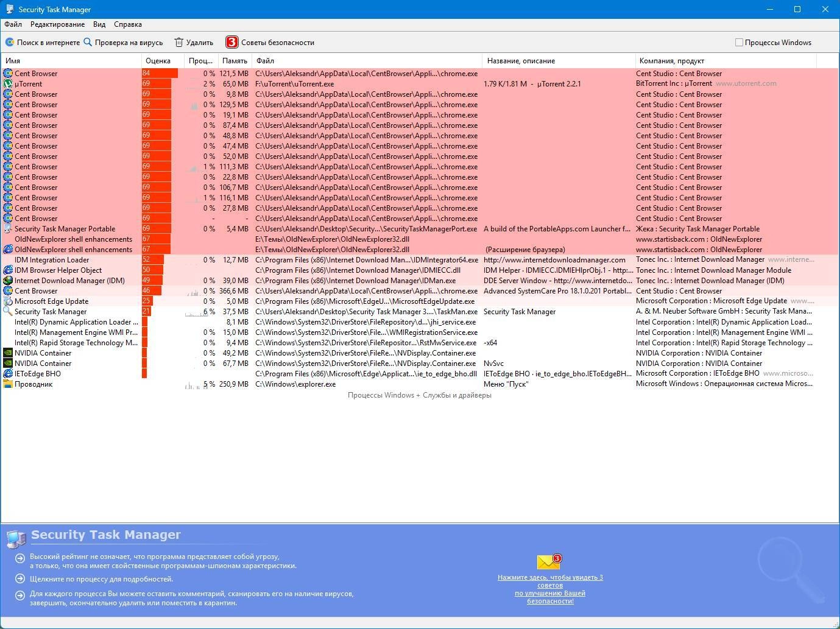Sort by the Имя column header
This screenshot has height=629, width=840.
(72, 61)
